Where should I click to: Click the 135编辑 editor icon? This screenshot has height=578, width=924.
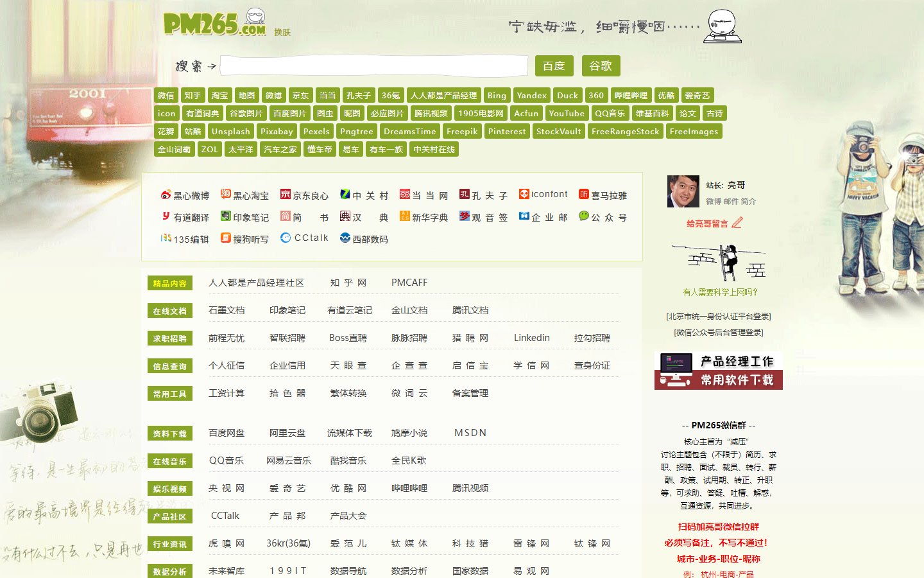166,238
